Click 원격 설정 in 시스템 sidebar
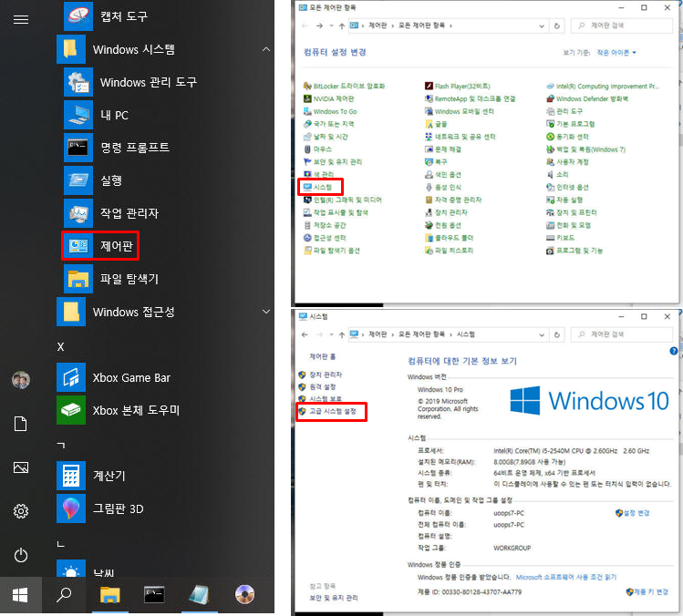 pos(317,387)
